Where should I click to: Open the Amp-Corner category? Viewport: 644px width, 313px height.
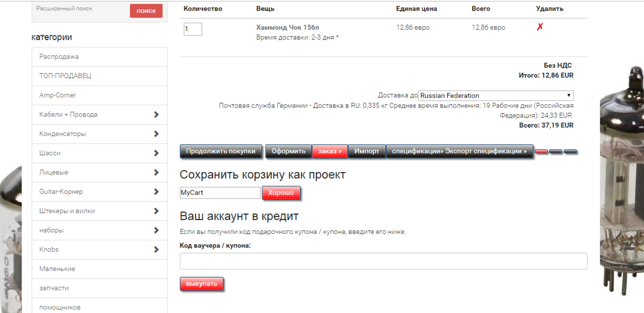[99, 95]
